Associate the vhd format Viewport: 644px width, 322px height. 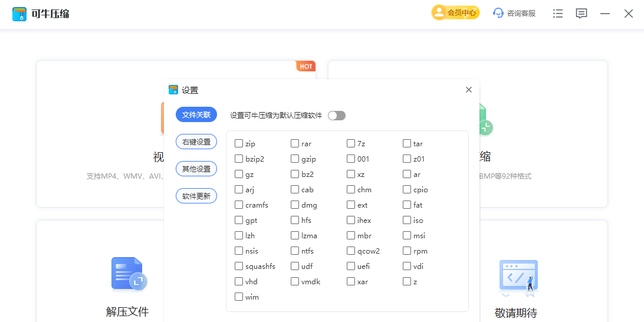tap(239, 281)
